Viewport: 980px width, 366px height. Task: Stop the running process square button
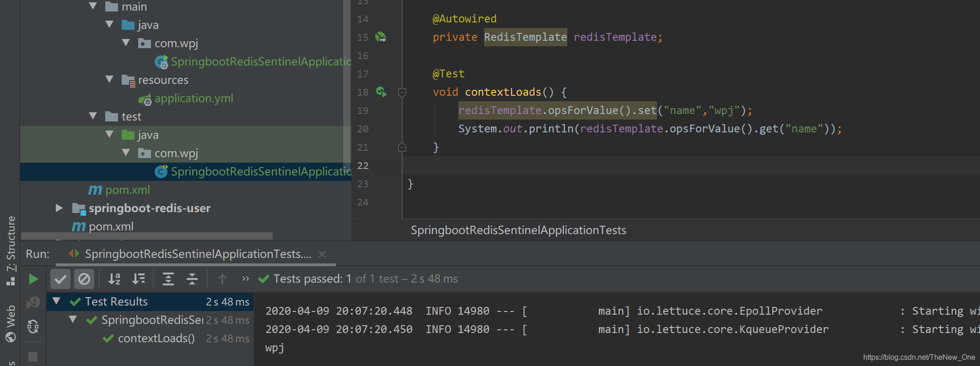click(x=33, y=356)
